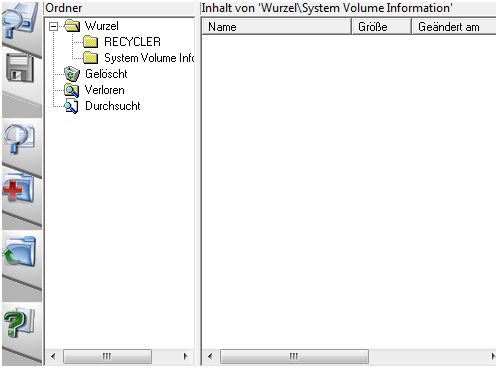Select the RECYCLER folder

click(132, 42)
